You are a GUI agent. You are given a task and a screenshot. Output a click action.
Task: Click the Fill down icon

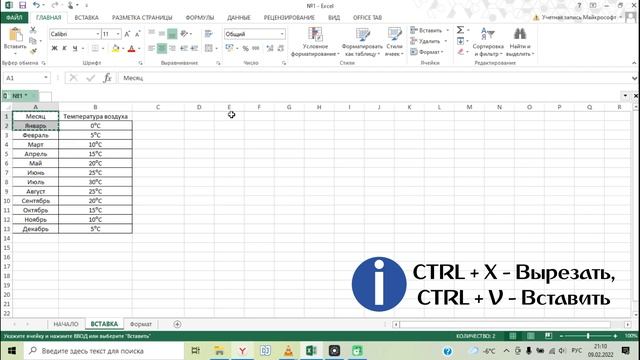[460, 41]
